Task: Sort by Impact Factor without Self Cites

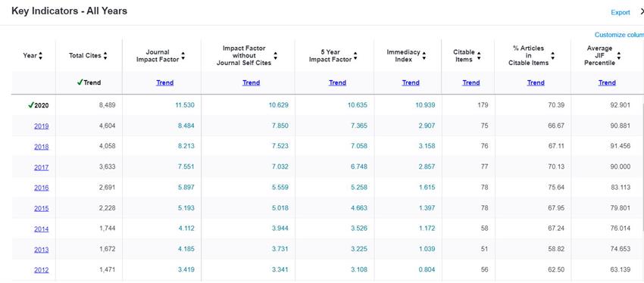Action: pos(276,56)
